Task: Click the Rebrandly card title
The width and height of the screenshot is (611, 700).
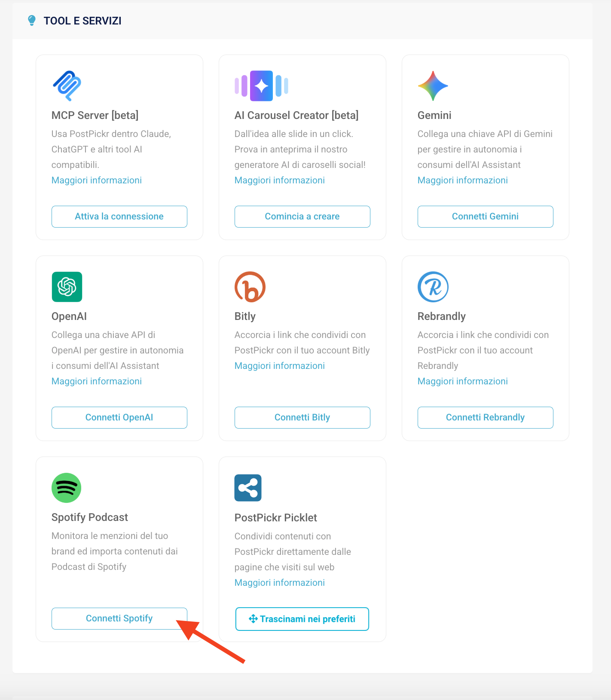Action: pos(442,317)
